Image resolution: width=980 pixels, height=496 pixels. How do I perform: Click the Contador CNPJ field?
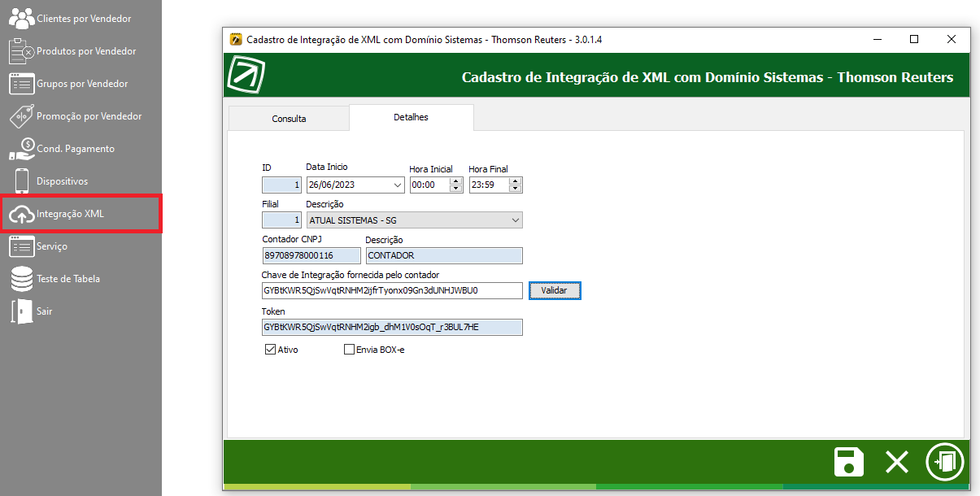(311, 255)
